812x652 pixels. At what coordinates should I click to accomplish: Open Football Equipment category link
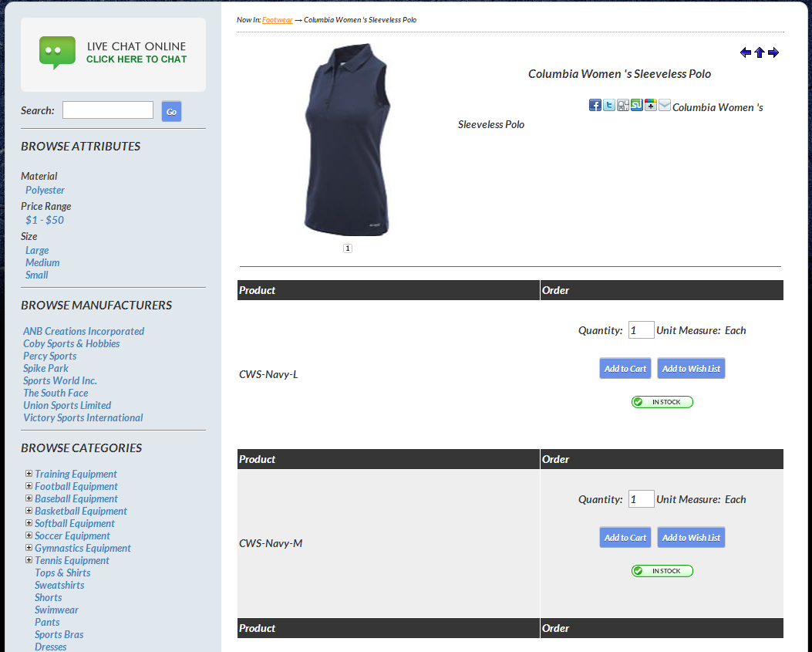click(x=76, y=487)
